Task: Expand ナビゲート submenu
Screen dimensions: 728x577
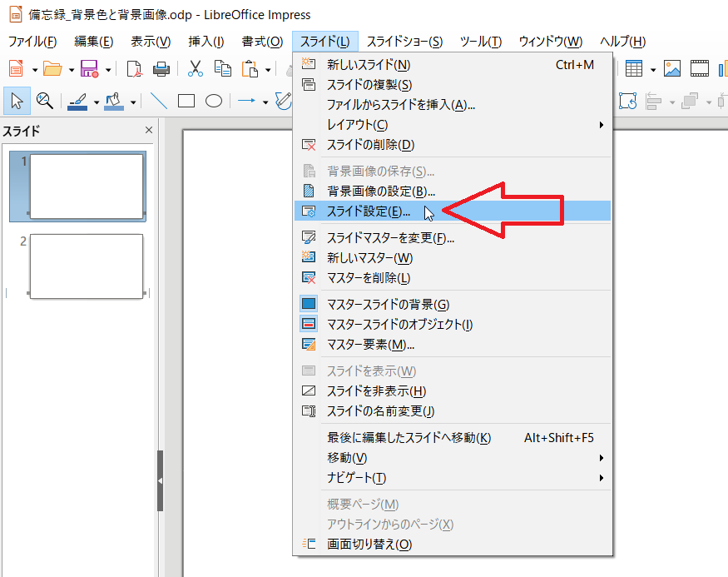Action: point(453,478)
